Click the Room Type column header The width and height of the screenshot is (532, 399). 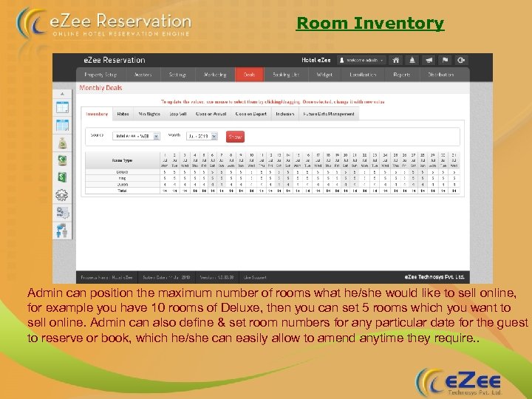point(122,160)
